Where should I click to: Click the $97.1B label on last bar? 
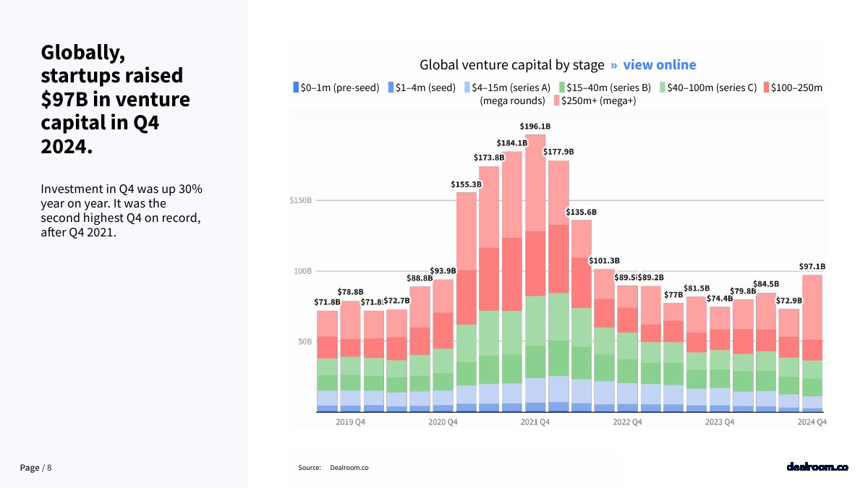812,266
